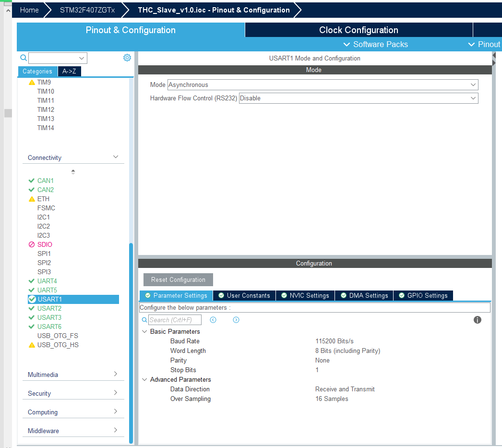Click the peripheral list vertical scrollbar
The height and width of the screenshot is (448, 502).
[x=131, y=343]
